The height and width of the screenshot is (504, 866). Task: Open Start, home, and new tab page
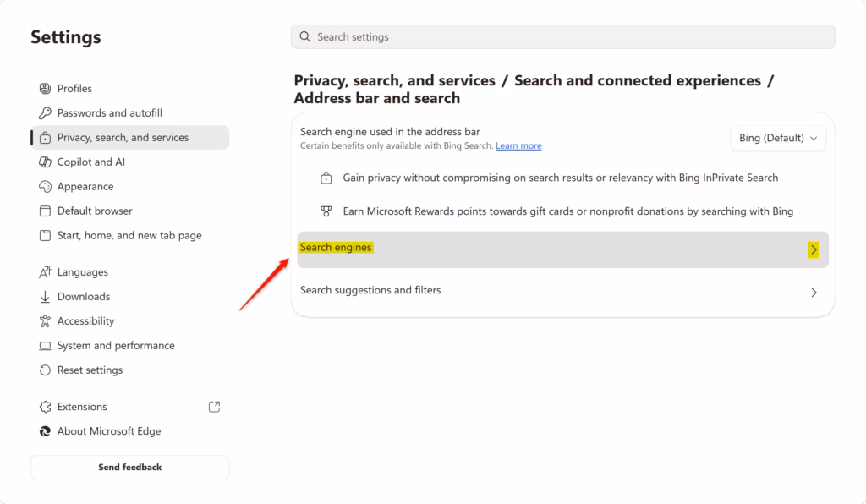[129, 235]
